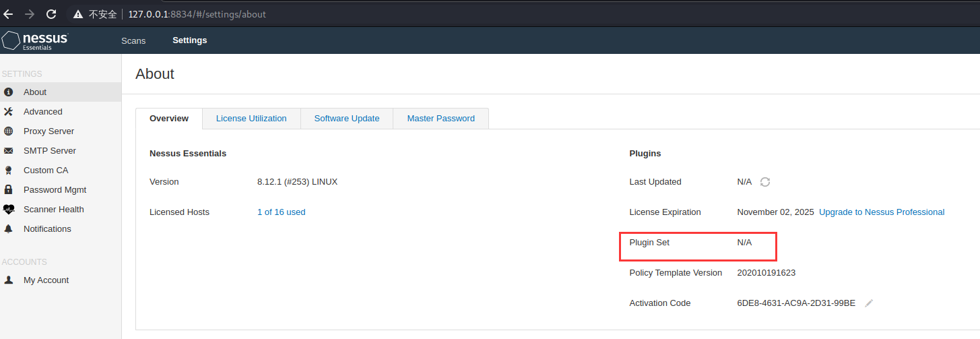This screenshot has height=339, width=980.
Task: Refresh plugins using the Last Updated icon
Action: point(765,182)
